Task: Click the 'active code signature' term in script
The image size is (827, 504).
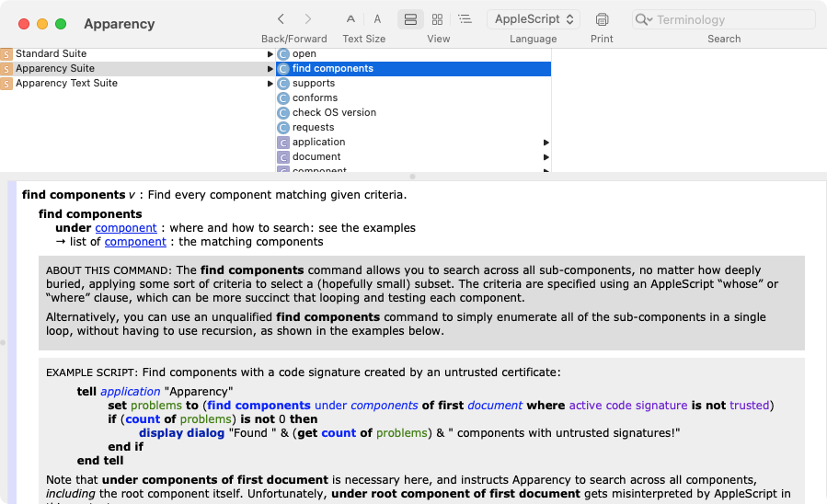Action: click(628, 406)
